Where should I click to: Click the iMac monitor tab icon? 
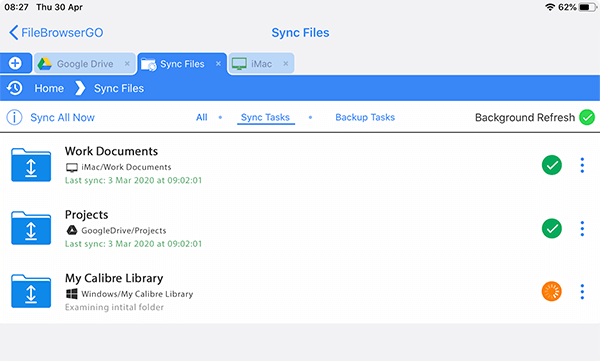(x=240, y=64)
